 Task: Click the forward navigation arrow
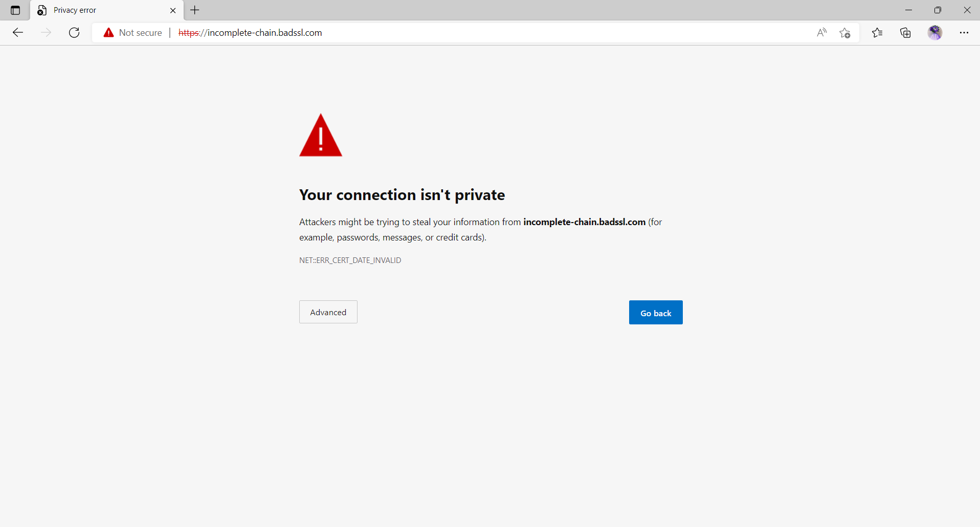(x=46, y=32)
